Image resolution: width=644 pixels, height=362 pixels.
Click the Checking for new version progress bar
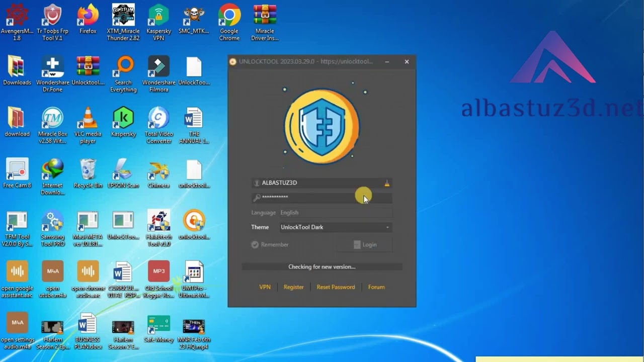click(x=322, y=267)
